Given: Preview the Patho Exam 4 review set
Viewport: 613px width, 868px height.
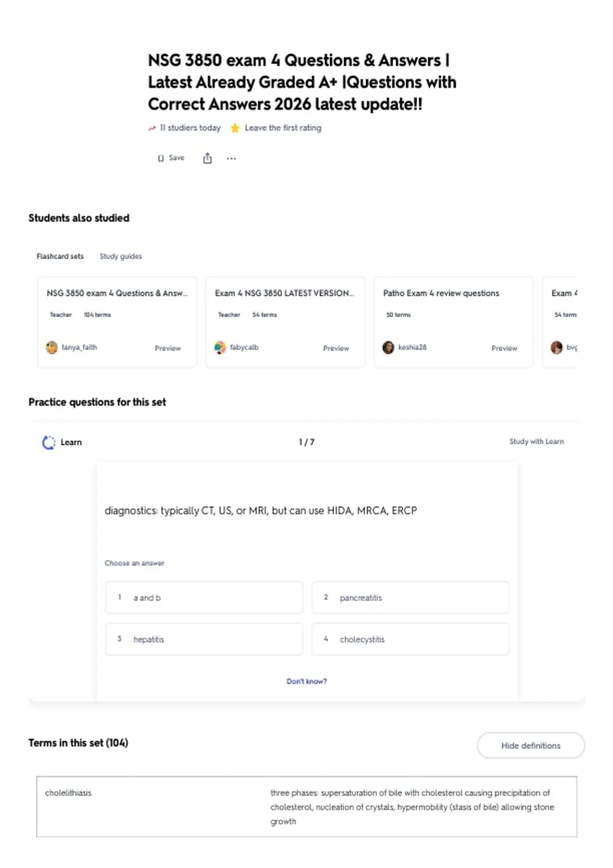Looking at the screenshot, I should [x=504, y=348].
